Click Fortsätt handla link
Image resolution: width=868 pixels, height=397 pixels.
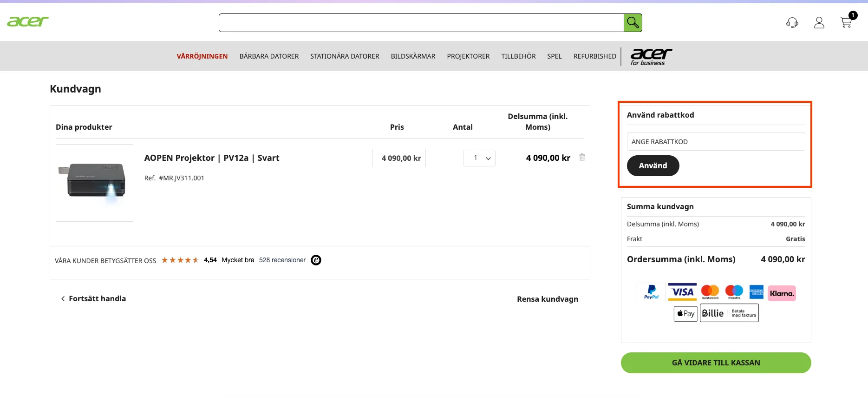(93, 299)
